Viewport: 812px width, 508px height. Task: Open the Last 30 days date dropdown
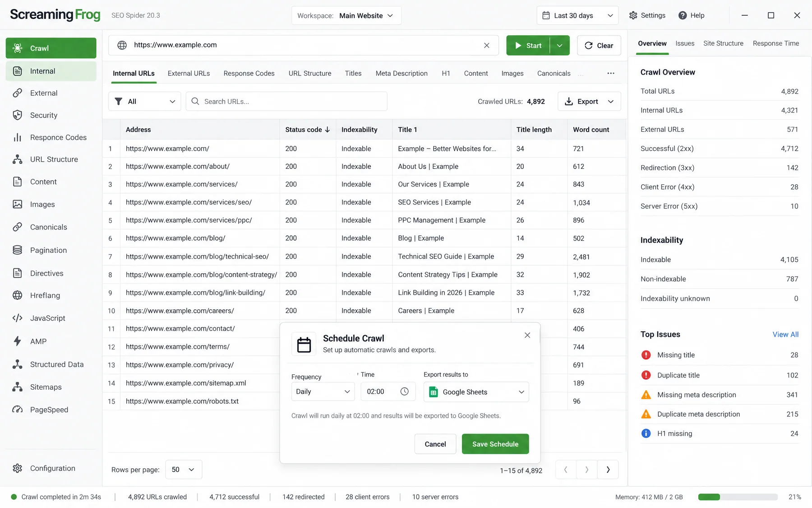coord(577,15)
